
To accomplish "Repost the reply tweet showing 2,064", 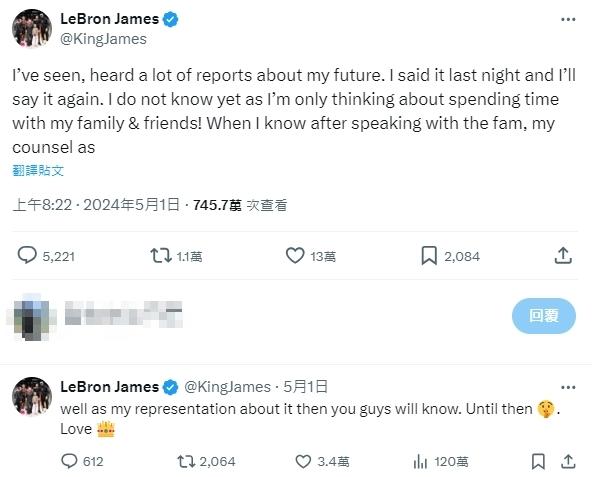I will (x=186, y=462).
